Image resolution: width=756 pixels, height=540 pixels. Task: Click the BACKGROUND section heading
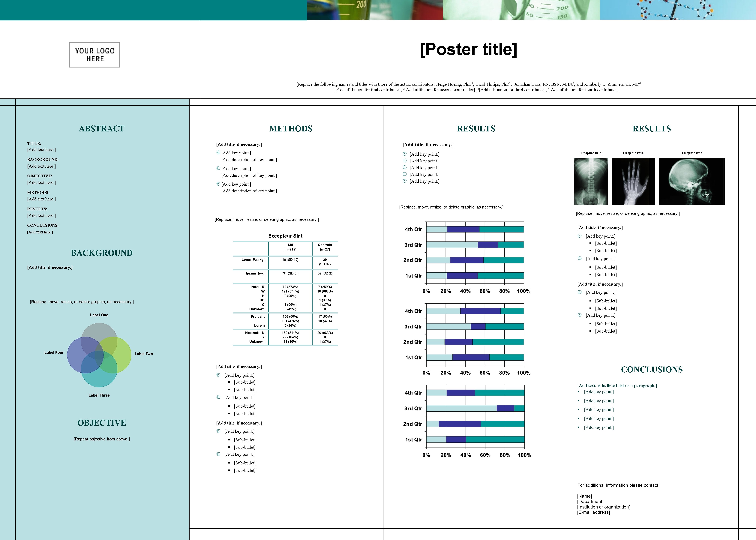coord(101,253)
